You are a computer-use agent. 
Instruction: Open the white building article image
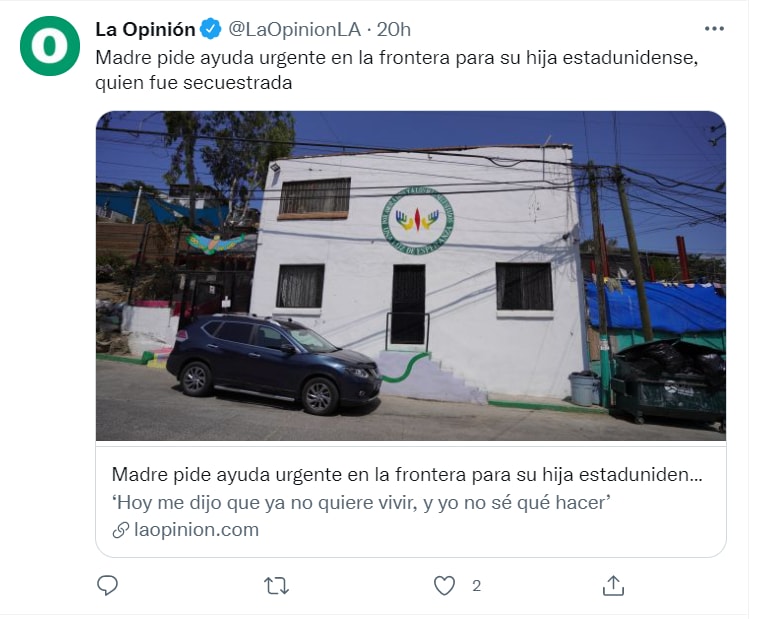[x=411, y=276]
